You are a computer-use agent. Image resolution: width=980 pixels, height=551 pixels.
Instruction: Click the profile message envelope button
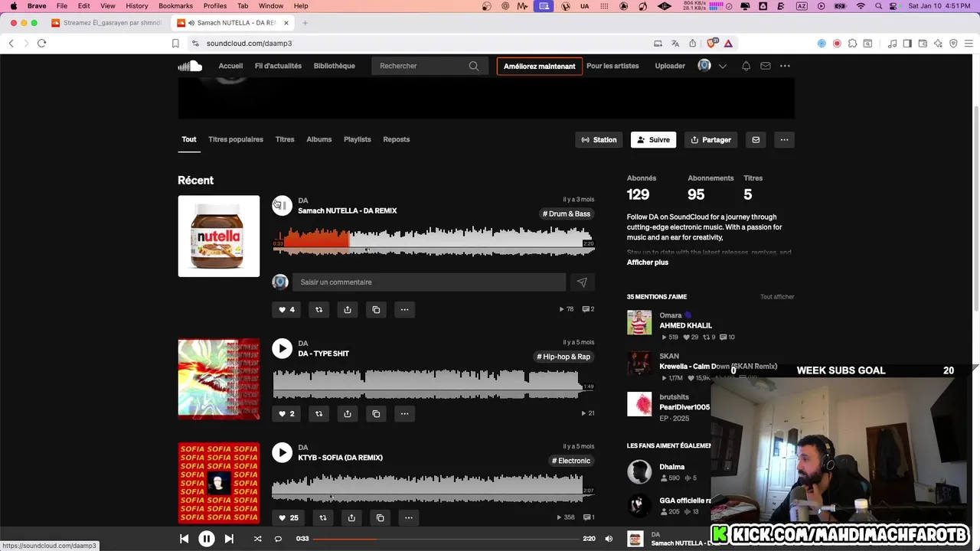[756, 139]
